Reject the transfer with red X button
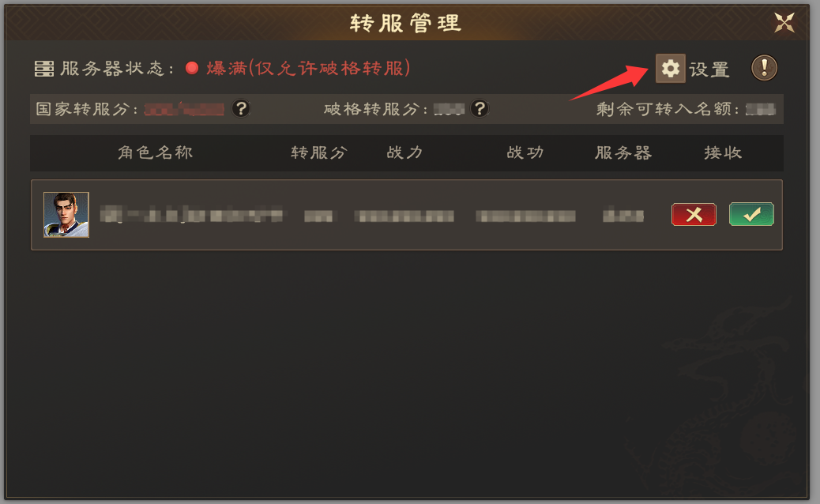This screenshot has width=820, height=504. (694, 214)
